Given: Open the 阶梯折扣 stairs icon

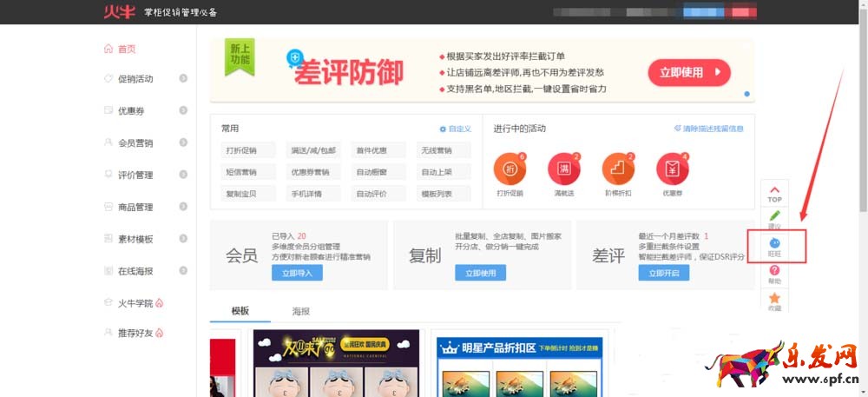Looking at the screenshot, I should click(618, 169).
